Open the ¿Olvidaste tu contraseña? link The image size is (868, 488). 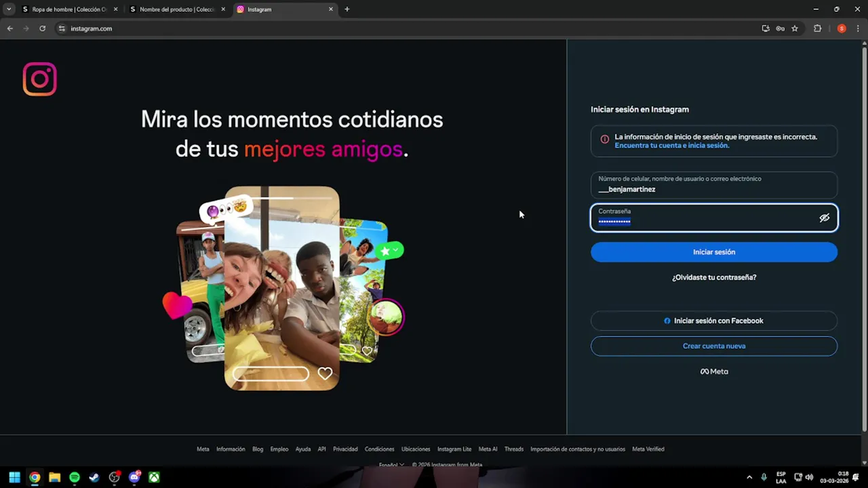coord(714,277)
